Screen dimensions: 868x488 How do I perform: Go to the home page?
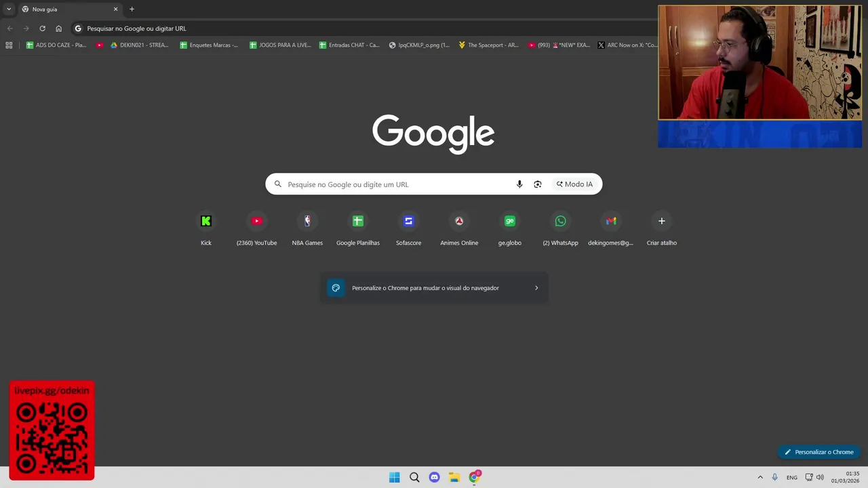point(58,28)
